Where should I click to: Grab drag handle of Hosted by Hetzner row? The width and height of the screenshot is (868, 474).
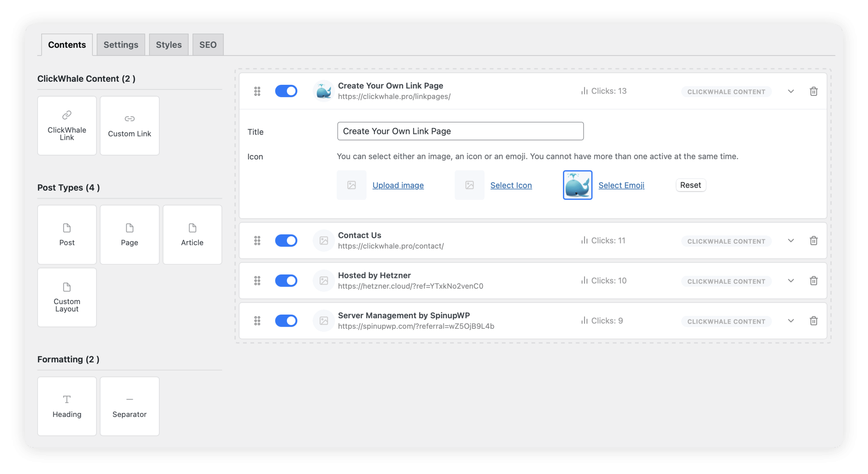[257, 281]
